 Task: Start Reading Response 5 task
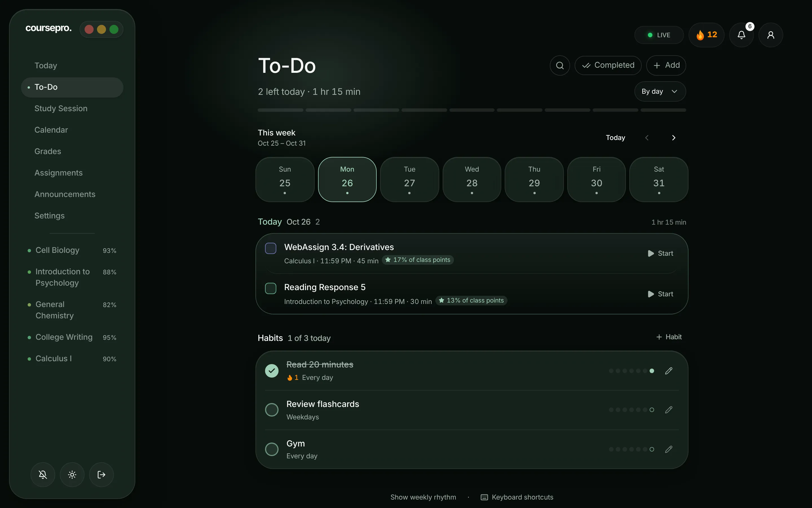660,294
